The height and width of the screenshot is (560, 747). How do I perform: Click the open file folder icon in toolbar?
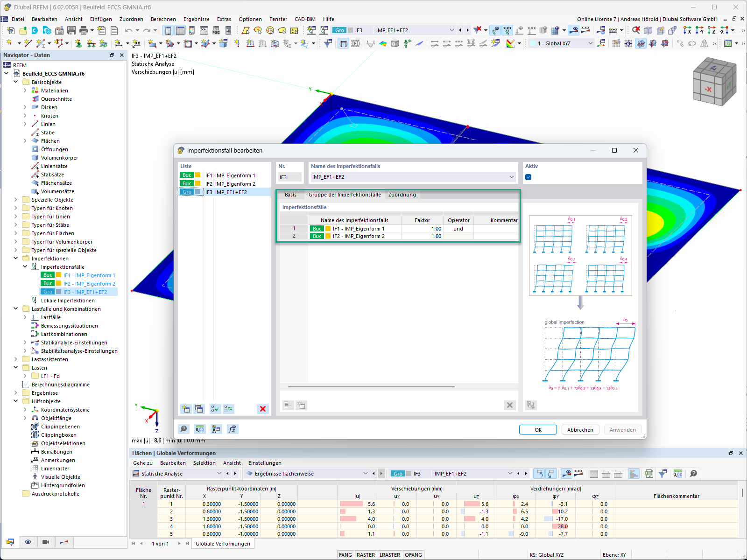[23, 30]
